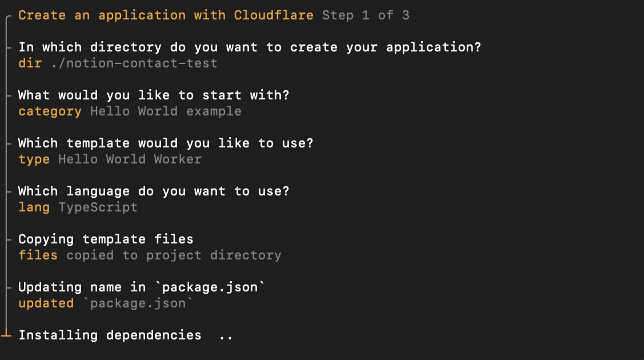Click the orange step marker beside Installing dependencies
Screen dimensions: 644x360
[x=6, y=333]
